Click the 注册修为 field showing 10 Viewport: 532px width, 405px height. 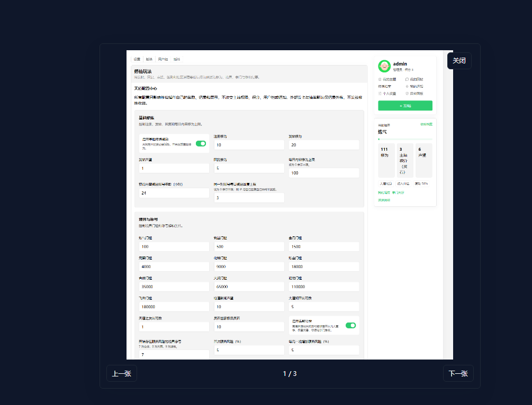tap(249, 145)
